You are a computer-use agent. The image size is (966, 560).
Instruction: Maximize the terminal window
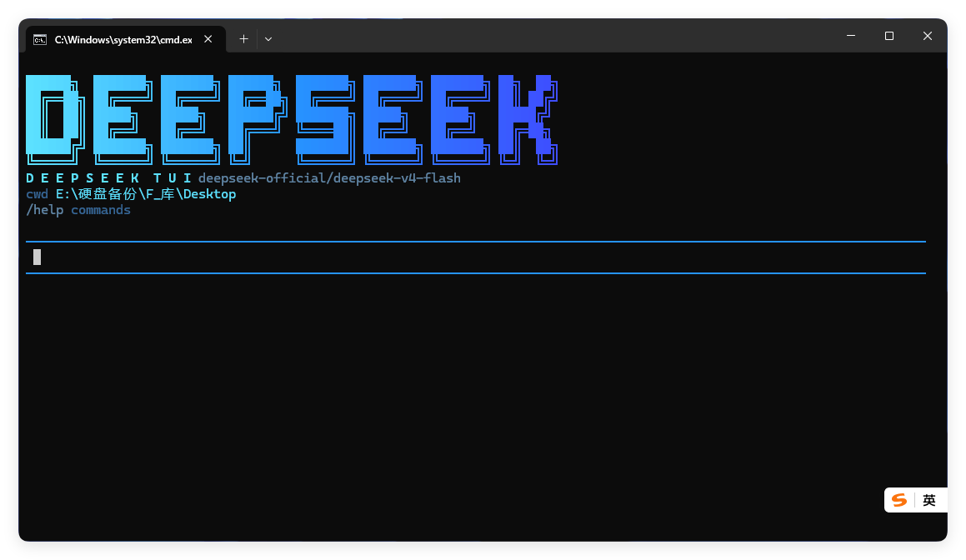coord(889,36)
